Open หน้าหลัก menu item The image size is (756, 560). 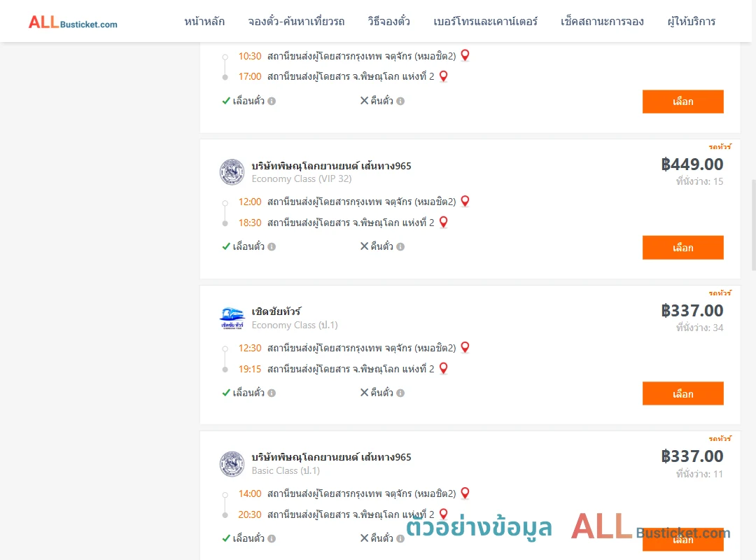204,21
